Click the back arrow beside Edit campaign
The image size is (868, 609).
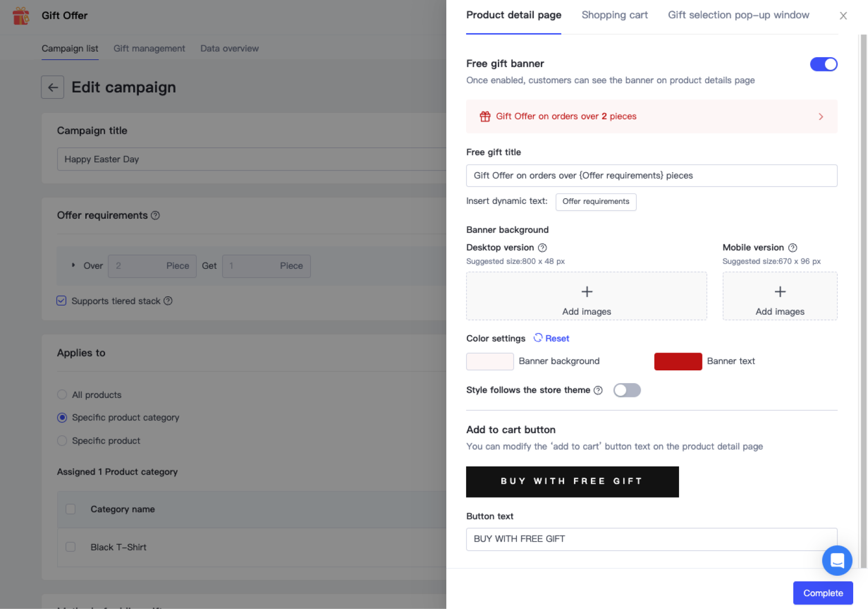(53, 87)
